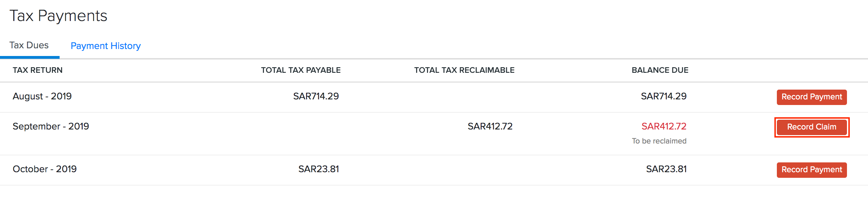Click Record Claim for September - 2019
Screen dimensions: 868x217
pyautogui.click(x=812, y=127)
